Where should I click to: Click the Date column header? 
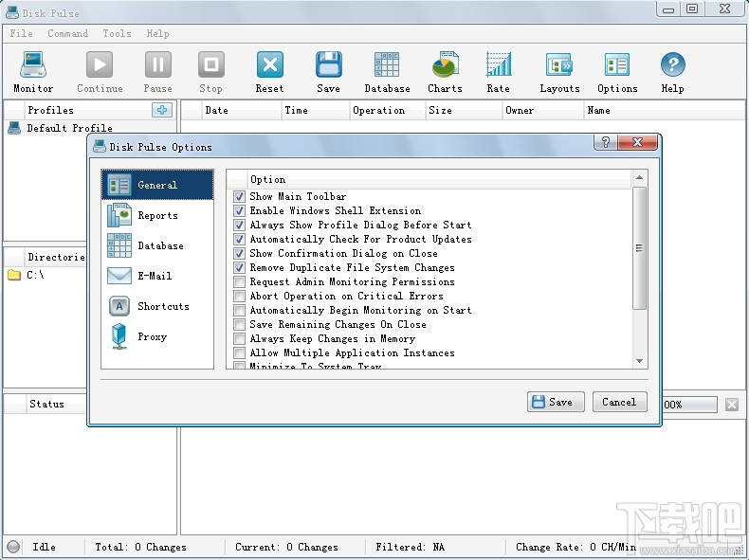[x=241, y=110]
